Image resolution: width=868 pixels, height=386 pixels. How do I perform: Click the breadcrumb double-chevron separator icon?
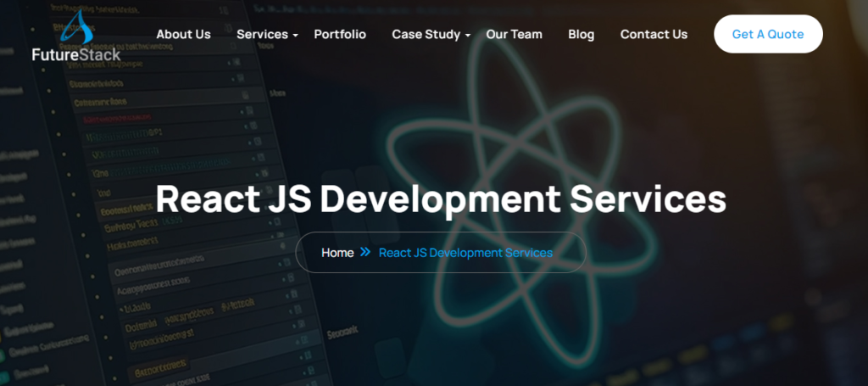(x=365, y=252)
